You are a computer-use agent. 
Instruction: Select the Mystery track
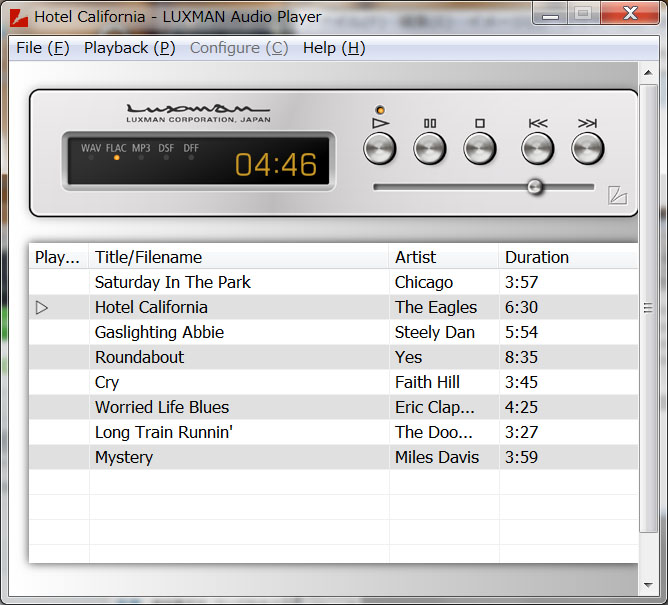[x=333, y=457]
